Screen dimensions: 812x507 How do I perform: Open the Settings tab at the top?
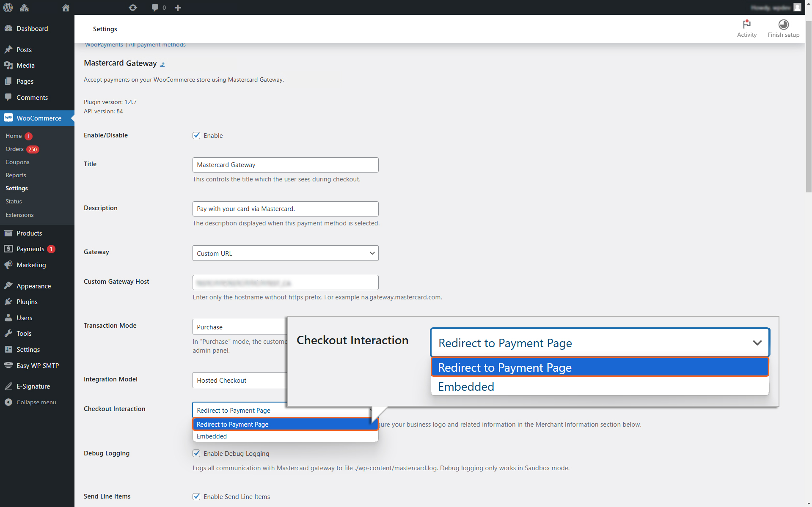coord(105,29)
